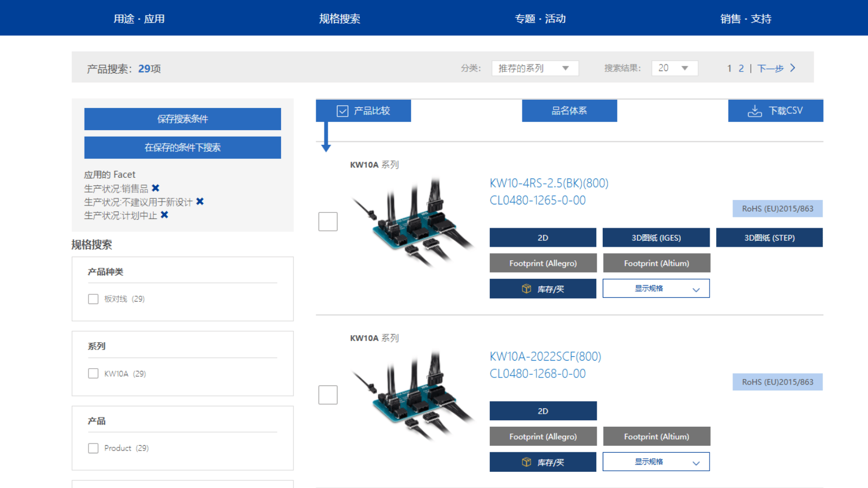Open the KW10-4RS-2.5(BK)(800) product link
Image resolution: width=868 pixels, height=488 pixels.
549,183
